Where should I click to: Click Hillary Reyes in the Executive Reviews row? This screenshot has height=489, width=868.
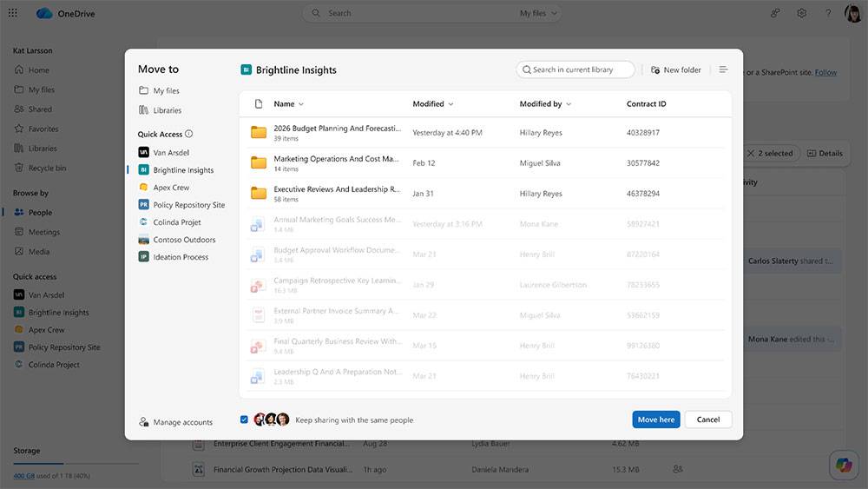coord(540,194)
